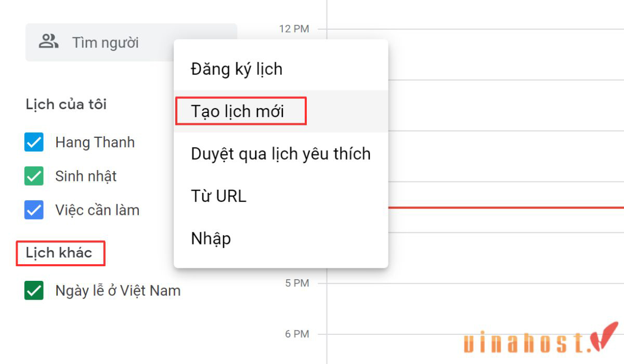The image size is (624, 364).
Task: Choose "Đăng ký lịch" from the menu
Action: [281, 69]
